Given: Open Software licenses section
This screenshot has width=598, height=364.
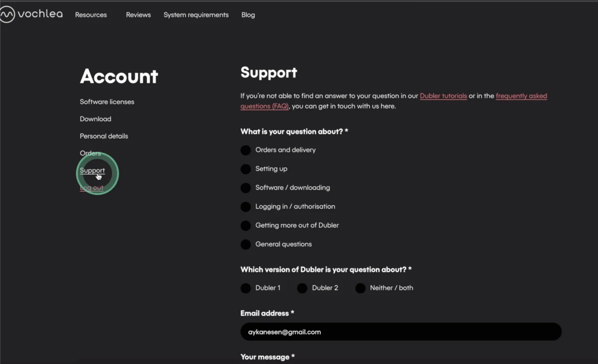Looking at the screenshot, I should [107, 102].
